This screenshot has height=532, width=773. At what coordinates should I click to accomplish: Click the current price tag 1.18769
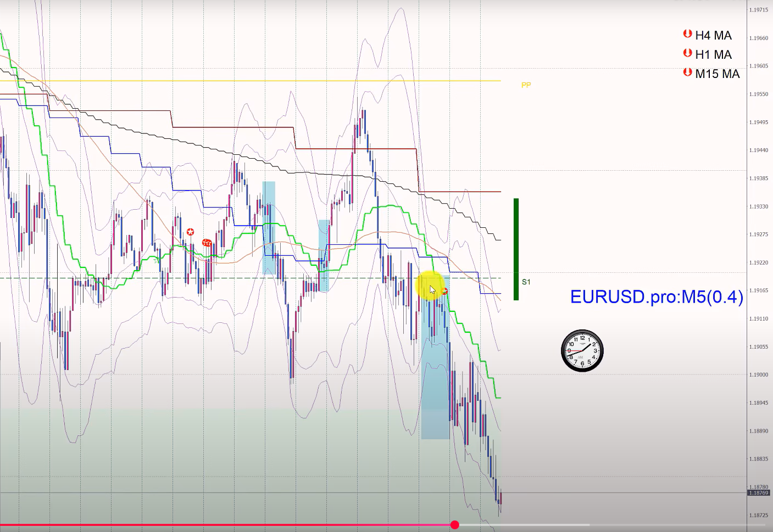758,493
